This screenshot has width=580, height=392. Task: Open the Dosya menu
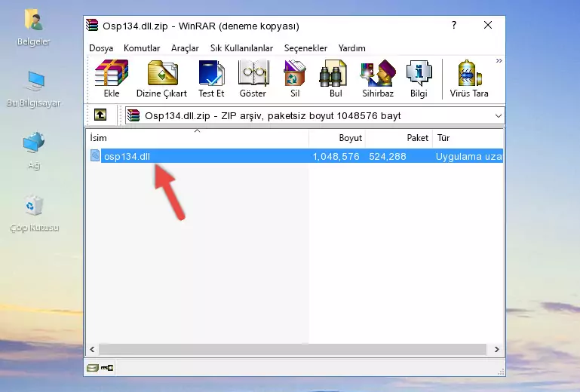click(x=101, y=48)
